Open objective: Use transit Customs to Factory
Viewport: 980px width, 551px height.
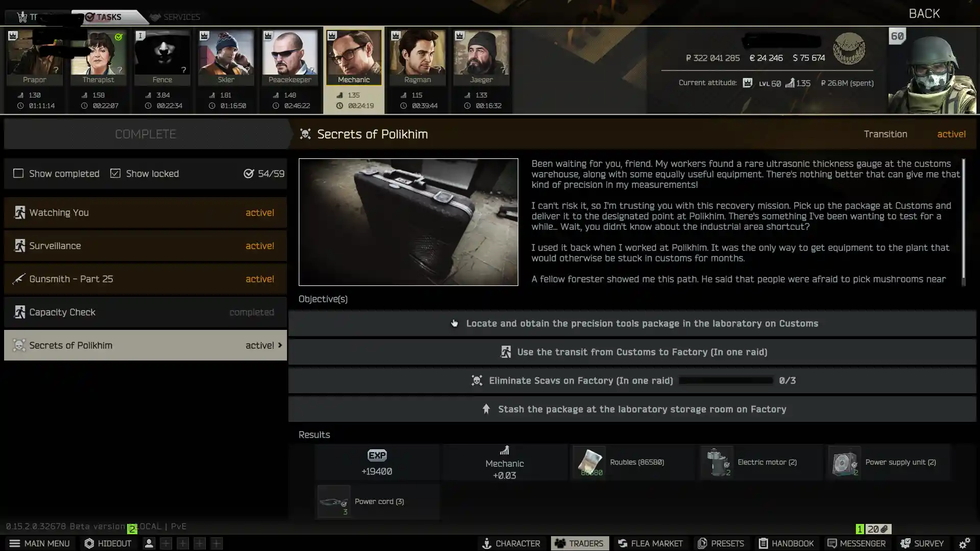click(632, 352)
